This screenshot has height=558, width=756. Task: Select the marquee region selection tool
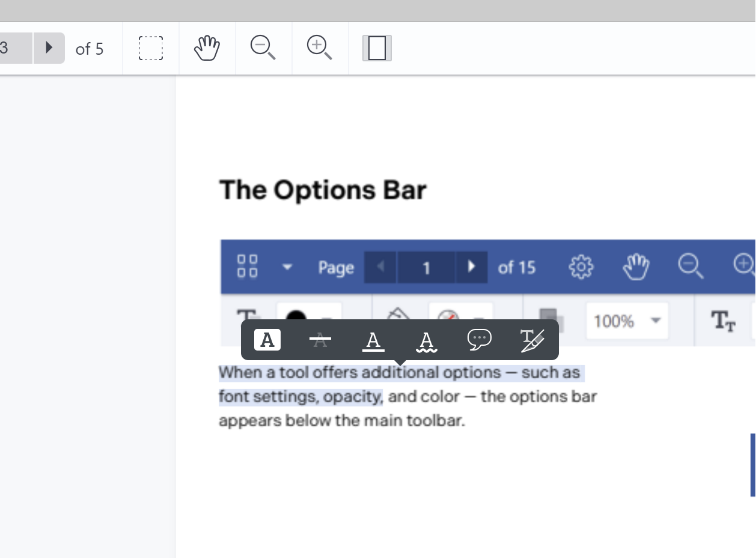(x=150, y=48)
